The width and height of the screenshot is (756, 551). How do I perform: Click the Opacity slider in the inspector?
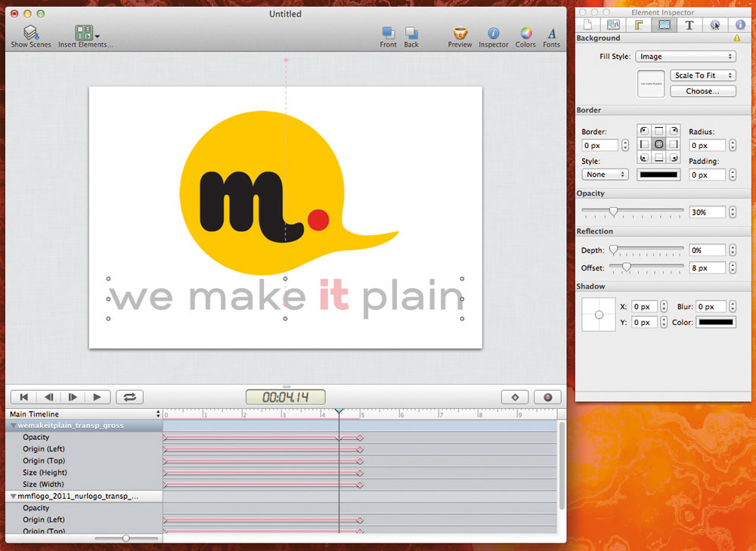tap(633, 211)
